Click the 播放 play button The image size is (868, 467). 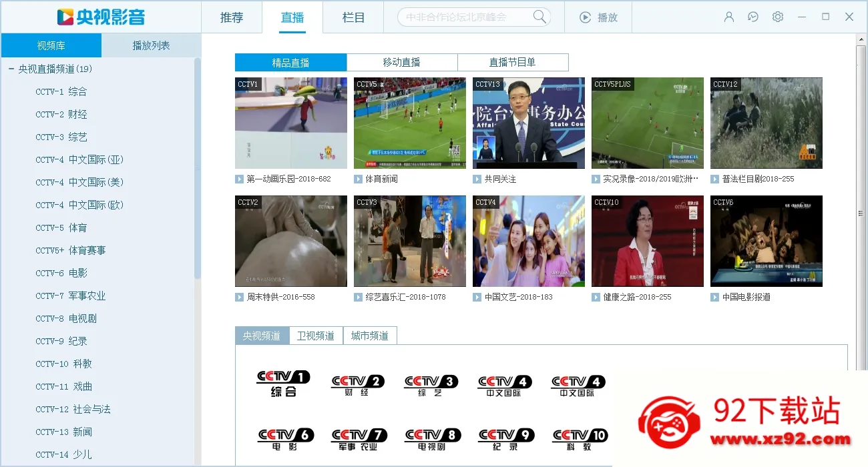[598, 17]
